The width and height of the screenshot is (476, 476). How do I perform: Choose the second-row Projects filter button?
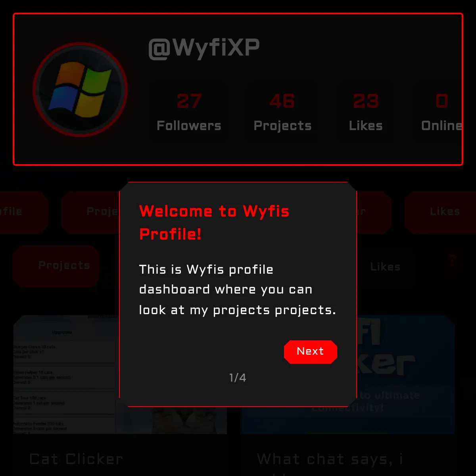point(56,266)
